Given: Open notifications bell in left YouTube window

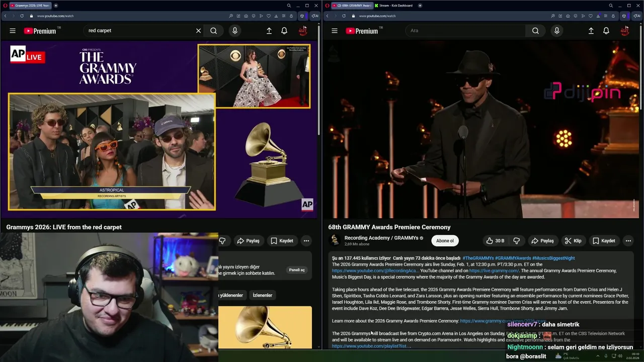Looking at the screenshot, I should [284, 31].
